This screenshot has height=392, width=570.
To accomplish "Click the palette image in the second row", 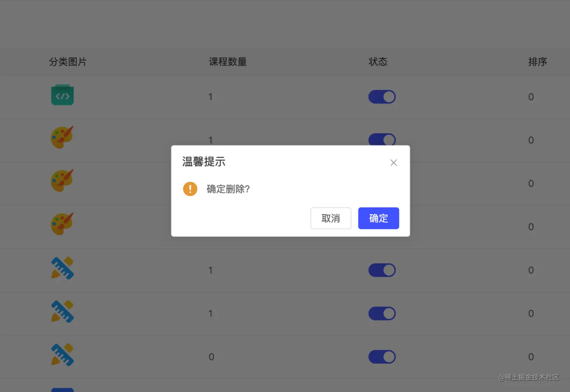I will pos(62,137).
